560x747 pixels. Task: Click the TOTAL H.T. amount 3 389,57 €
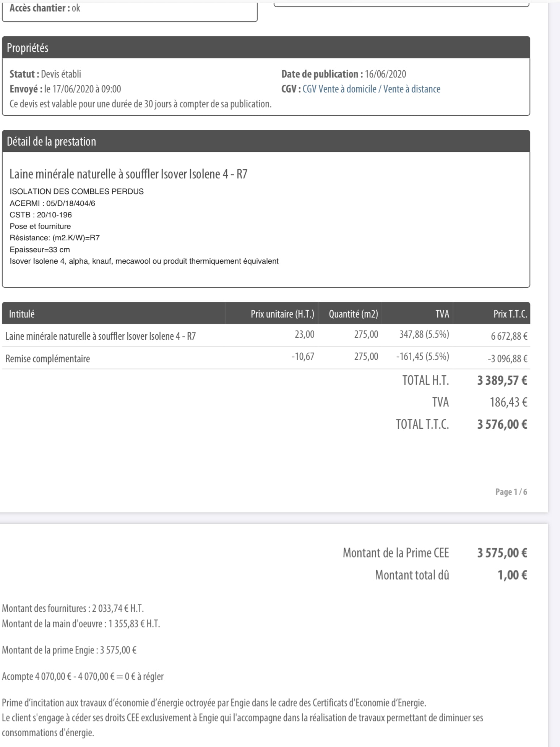[502, 381]
